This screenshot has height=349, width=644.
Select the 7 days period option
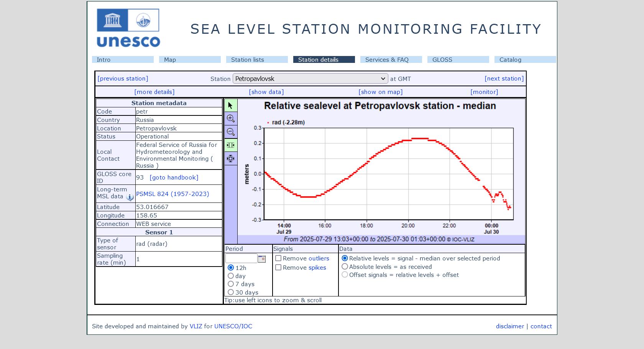click(231, 284)
